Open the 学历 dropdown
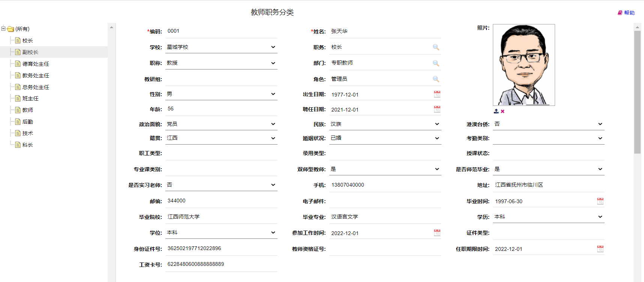 (x=549, y=217)
